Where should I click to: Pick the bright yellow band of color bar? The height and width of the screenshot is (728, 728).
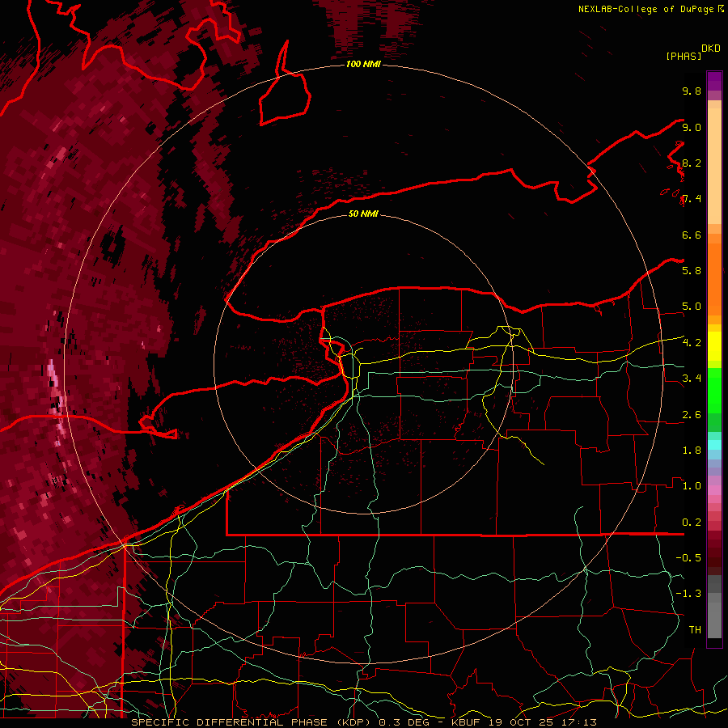coord(714,346)
